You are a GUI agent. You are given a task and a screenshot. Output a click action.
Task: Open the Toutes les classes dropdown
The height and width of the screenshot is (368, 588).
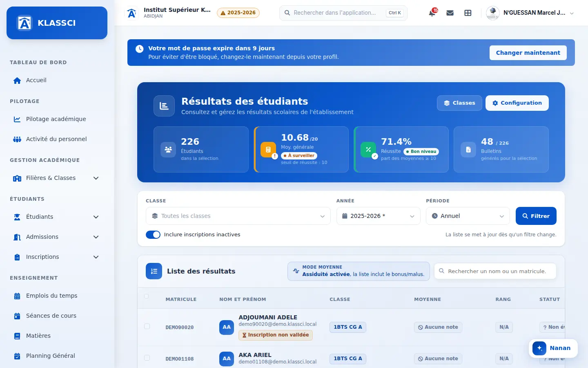[x=238, y=216]
